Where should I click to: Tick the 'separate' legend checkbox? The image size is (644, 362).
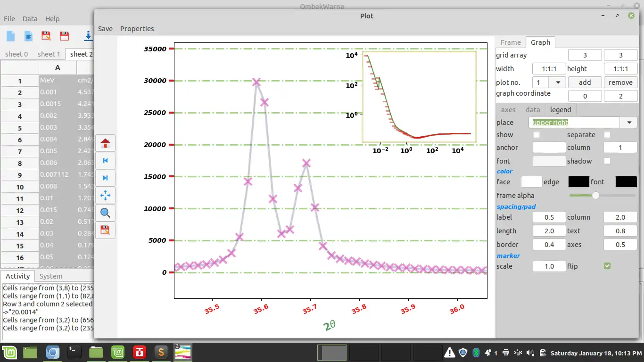point(607,135)
